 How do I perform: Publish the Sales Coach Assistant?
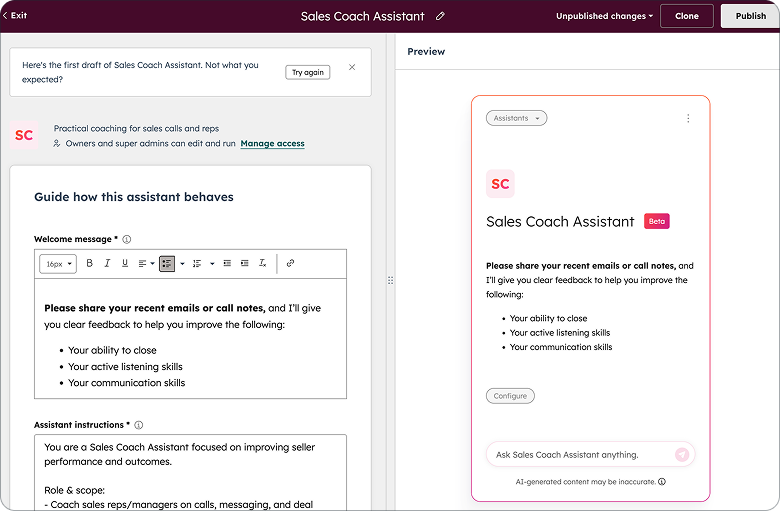(750, 16)
